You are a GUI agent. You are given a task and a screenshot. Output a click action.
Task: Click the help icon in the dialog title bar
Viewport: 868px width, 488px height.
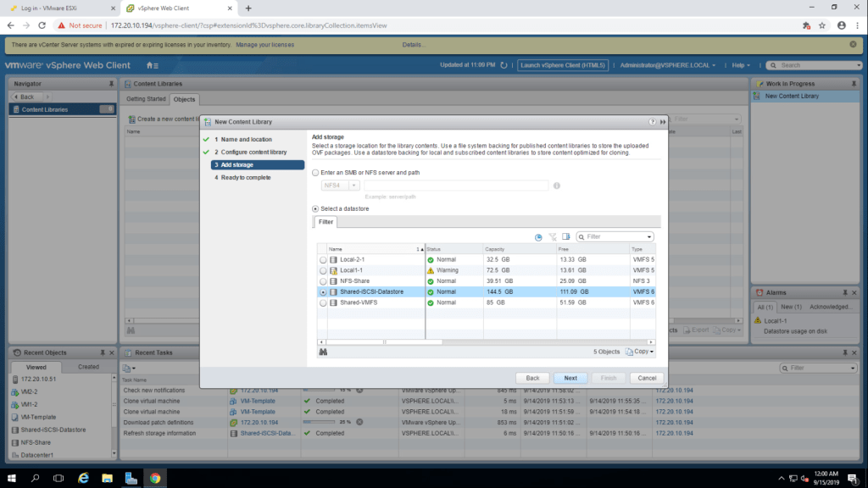652,122
